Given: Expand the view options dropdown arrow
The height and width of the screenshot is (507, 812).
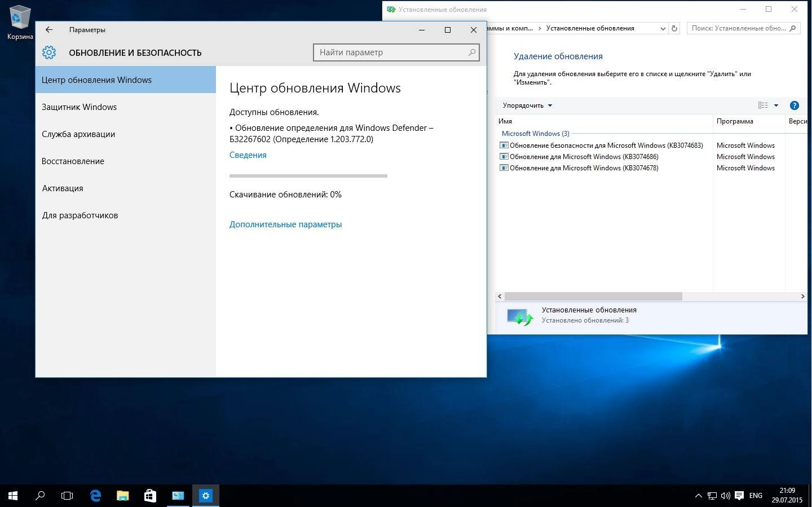Looking at the screenshot, I should pos(776,105).
